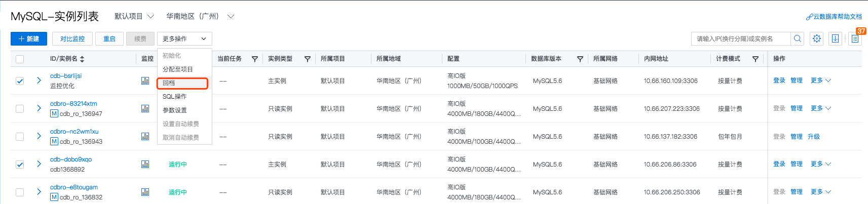
Task: Click 登录 for the cdb-dobo9xqo row
Action: pyautogui.click(x=779, y=164)
